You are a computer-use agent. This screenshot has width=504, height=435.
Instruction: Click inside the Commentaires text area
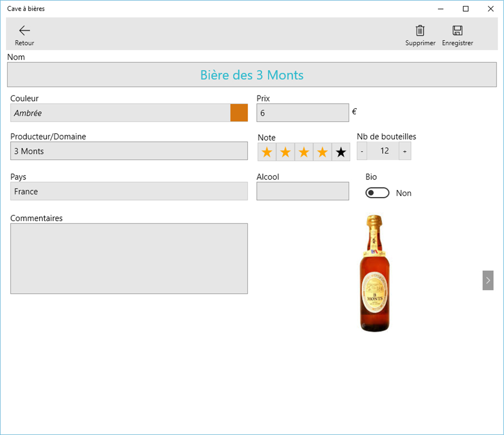(x=129, y=259)
